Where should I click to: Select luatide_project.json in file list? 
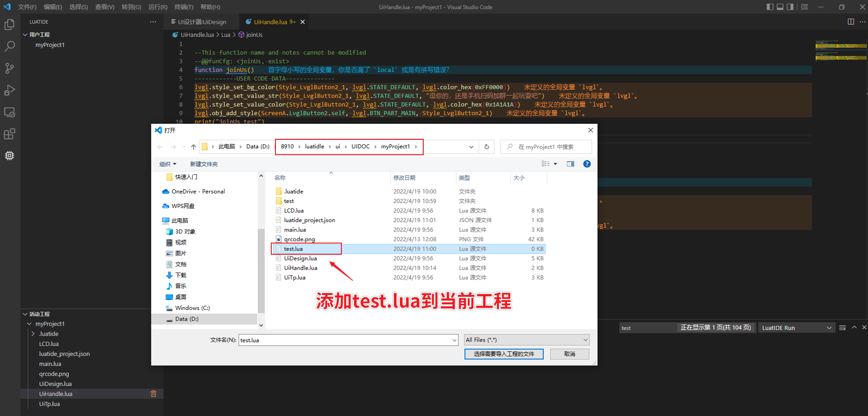[310, 220]
